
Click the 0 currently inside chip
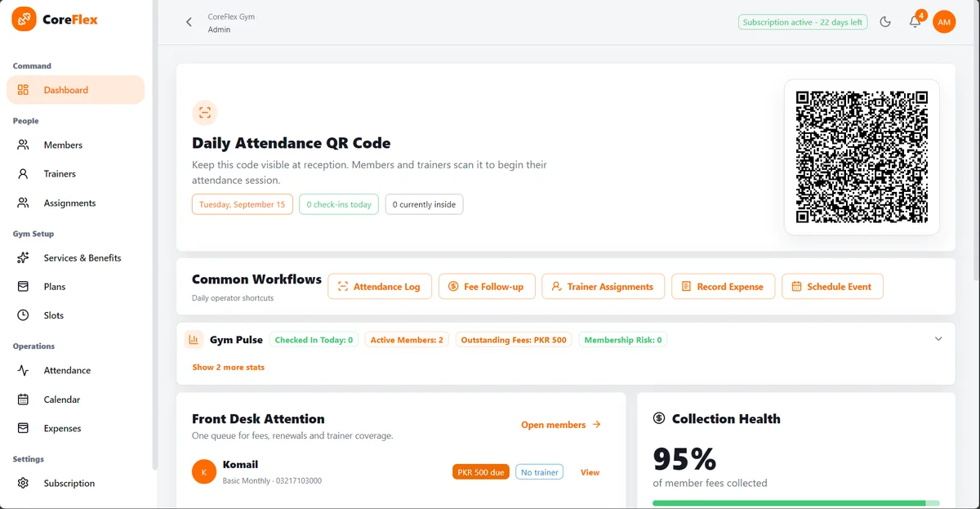click(x=424, y=204)
